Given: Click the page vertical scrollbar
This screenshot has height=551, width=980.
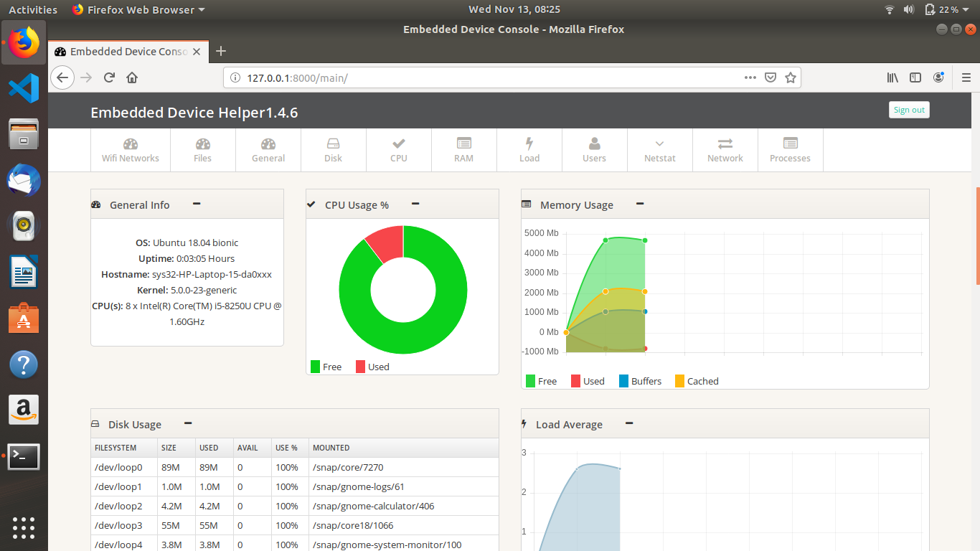Looking at the screenshot, I should [977, 237].
